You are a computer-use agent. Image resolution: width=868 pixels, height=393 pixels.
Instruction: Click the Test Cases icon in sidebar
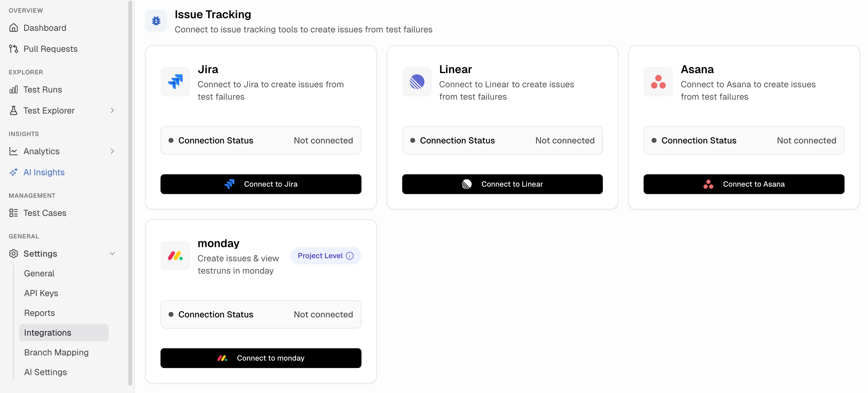tap(14, 213)
